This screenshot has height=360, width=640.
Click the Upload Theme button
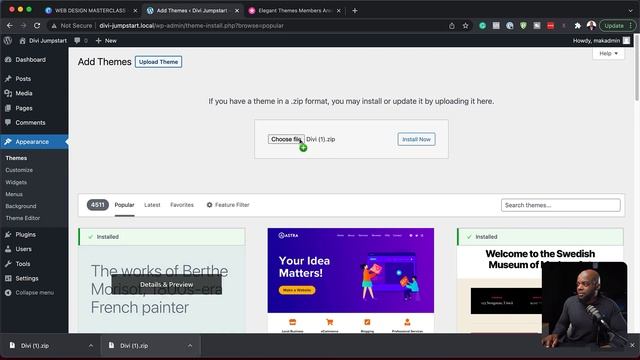coord(158,62)
